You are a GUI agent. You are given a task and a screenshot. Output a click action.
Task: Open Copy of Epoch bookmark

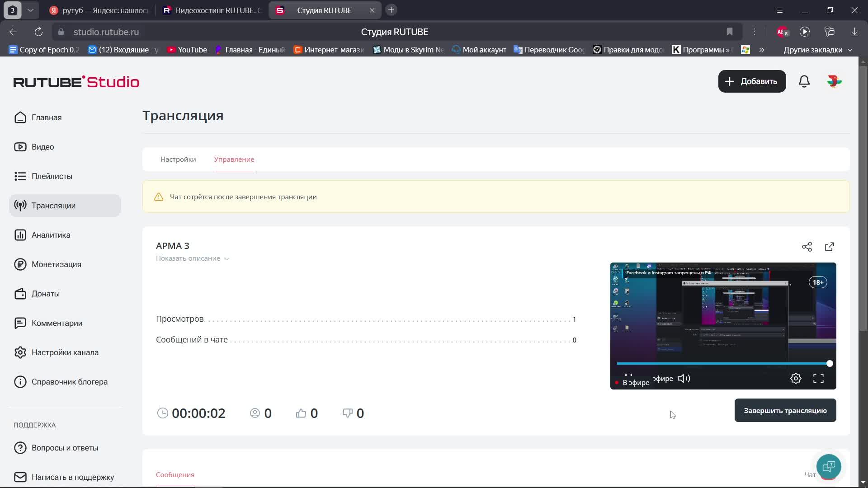[x=44, y=50]
